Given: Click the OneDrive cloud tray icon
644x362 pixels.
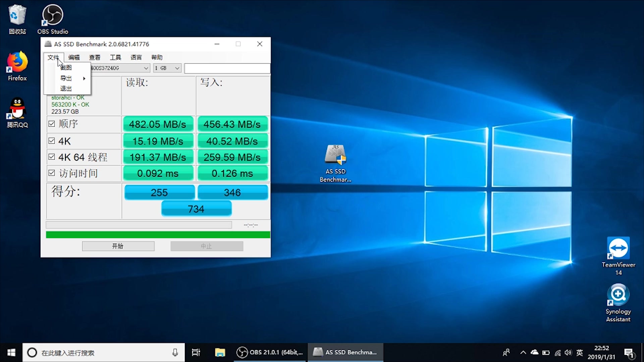Looking at the screenshot, I should point(534,352).
